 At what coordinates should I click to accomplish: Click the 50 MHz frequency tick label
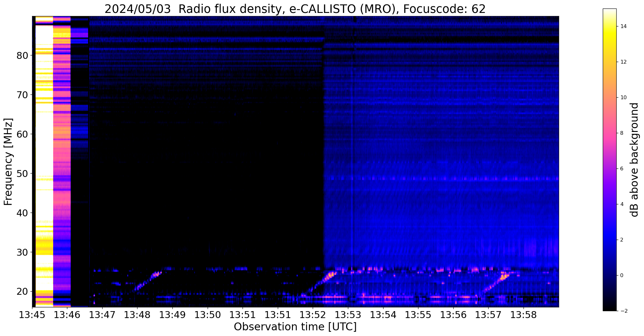point(22,174)
